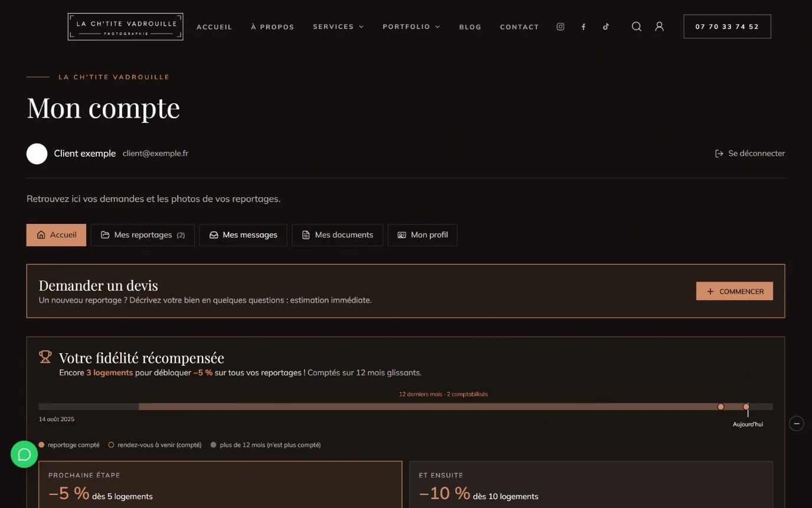812x508 pixels.
Task: Click the Prochaine étape −5 % card
Action: [x=220, y=485]
